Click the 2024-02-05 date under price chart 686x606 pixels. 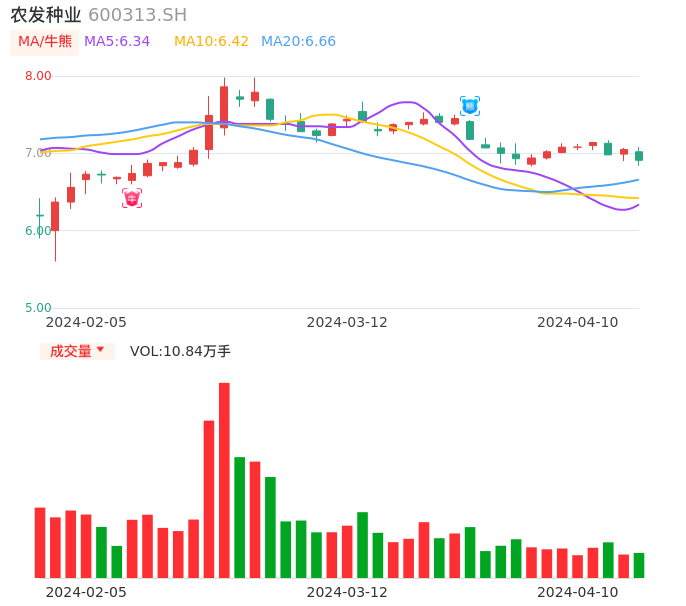(86, 323)
